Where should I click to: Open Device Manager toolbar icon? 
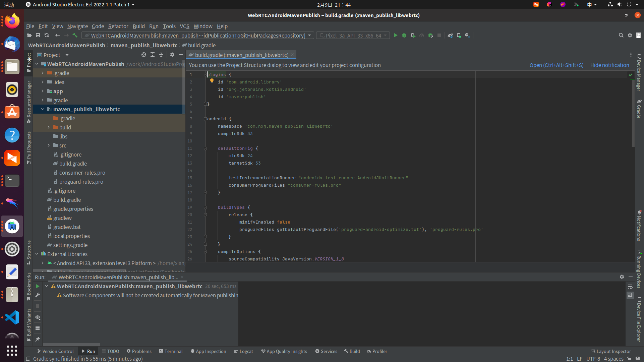[459, 35]
